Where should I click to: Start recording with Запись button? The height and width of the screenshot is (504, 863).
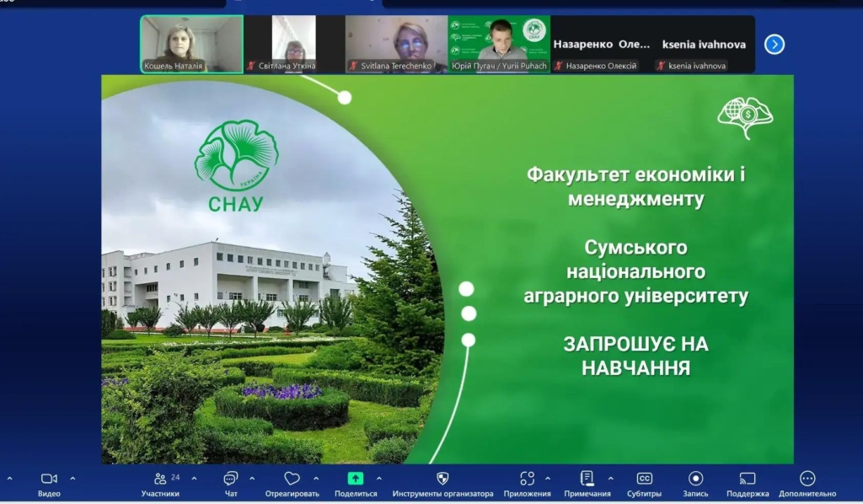click(695, 479)
